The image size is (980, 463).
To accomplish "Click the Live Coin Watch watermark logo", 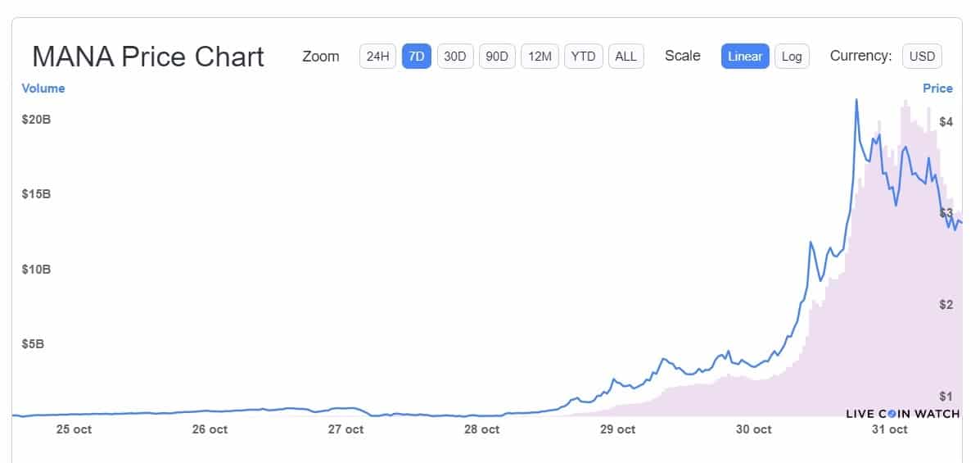I will tap(902, 414).
